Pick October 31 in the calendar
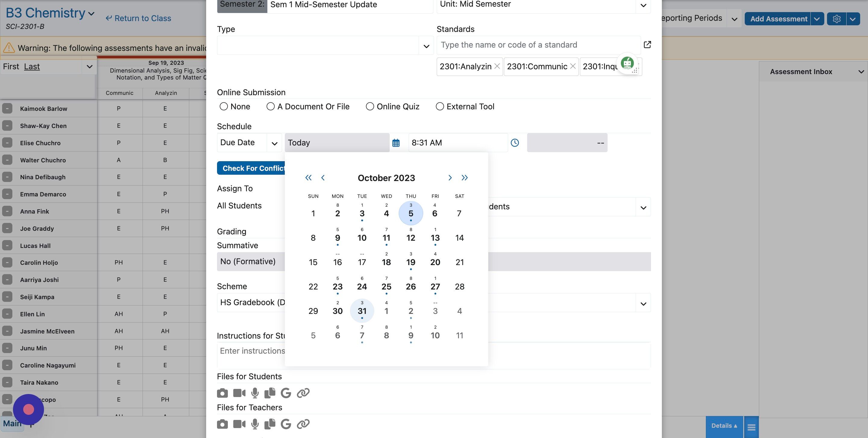Screen dimensions: 868x438 click(362, 311)
